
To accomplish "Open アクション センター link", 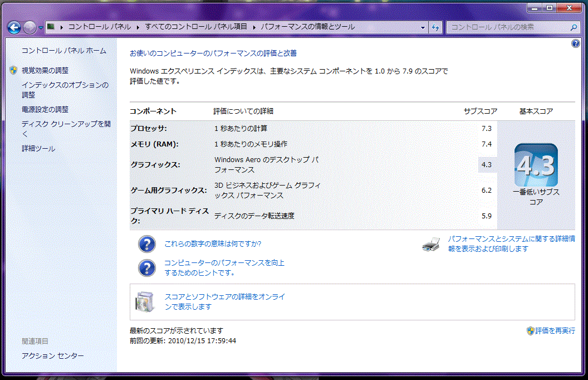I will tap(52, 355).
